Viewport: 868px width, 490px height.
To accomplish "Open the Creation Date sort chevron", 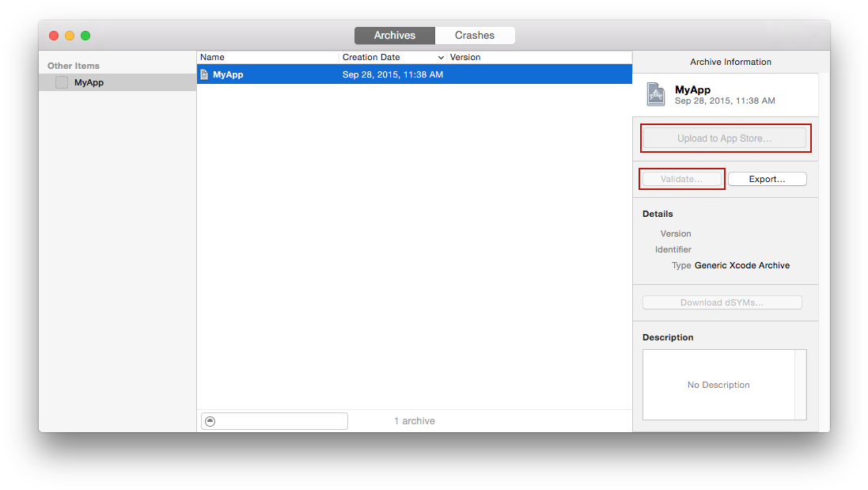I will [x=442, y=57].
